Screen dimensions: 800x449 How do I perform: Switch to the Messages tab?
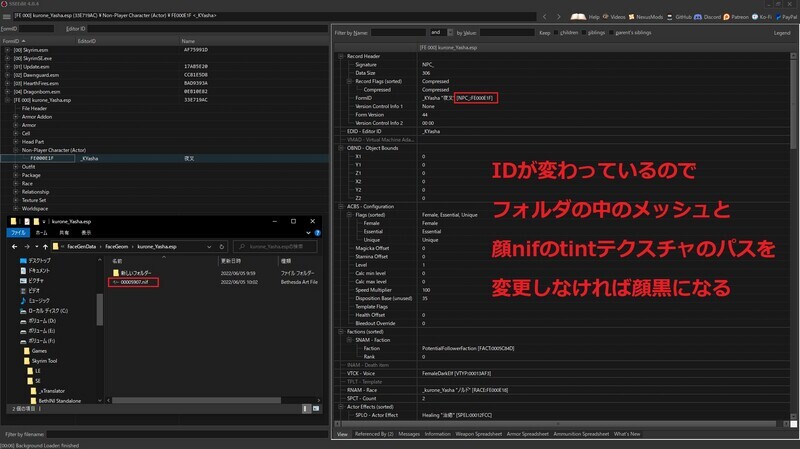point(409,434)
